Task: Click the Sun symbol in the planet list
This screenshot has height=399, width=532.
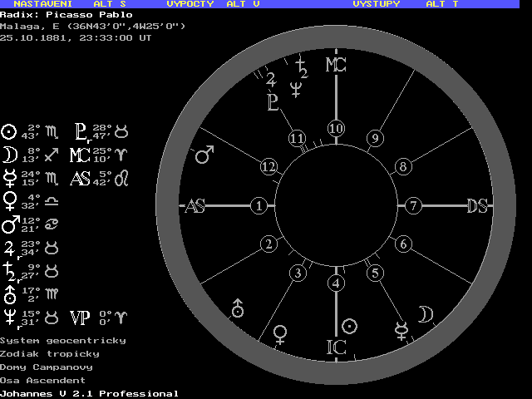Action: (9, 131)
